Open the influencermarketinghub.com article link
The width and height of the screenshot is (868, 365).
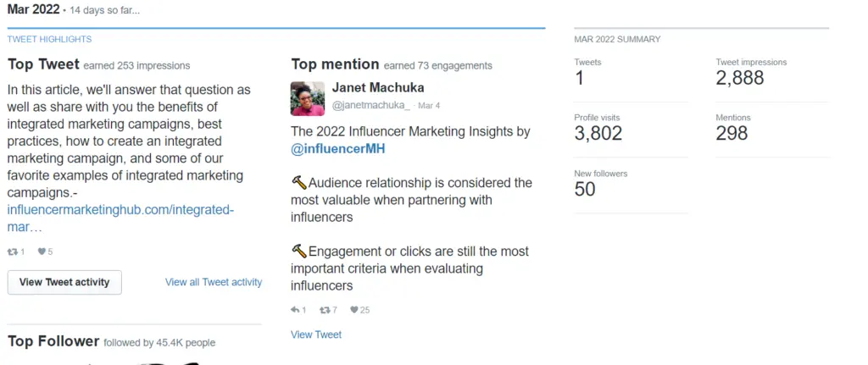(x=120, y=218)
